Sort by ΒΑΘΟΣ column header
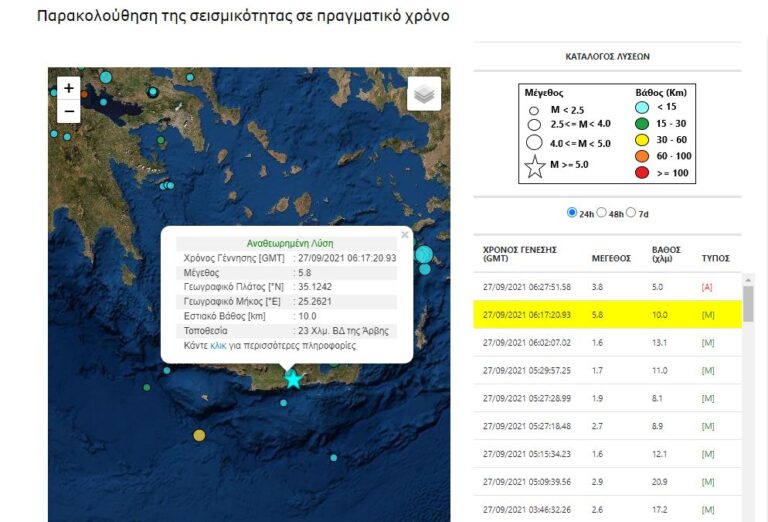 (666, 253)
